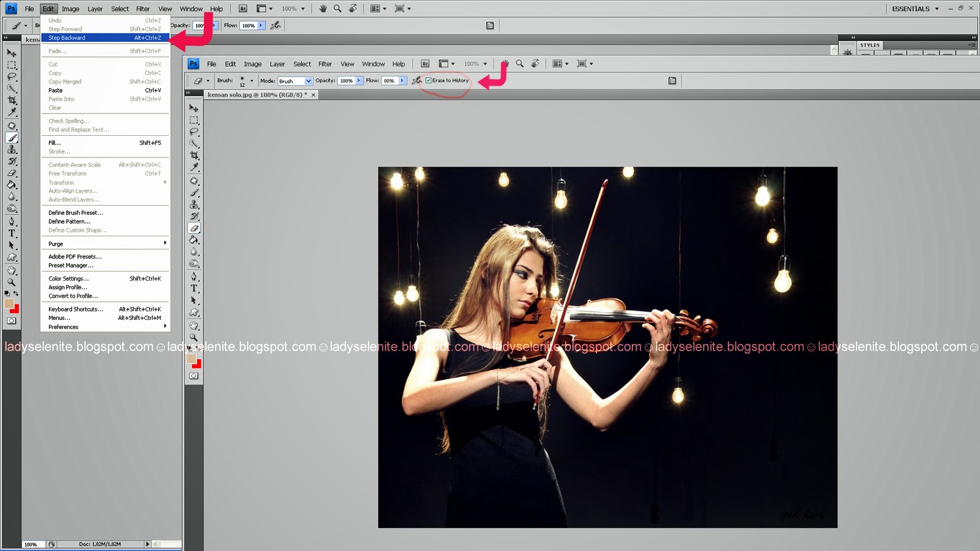Select the Eraser tool in the inner toolbox
This screenshot has width=980, height=551.
pos(194,228)
